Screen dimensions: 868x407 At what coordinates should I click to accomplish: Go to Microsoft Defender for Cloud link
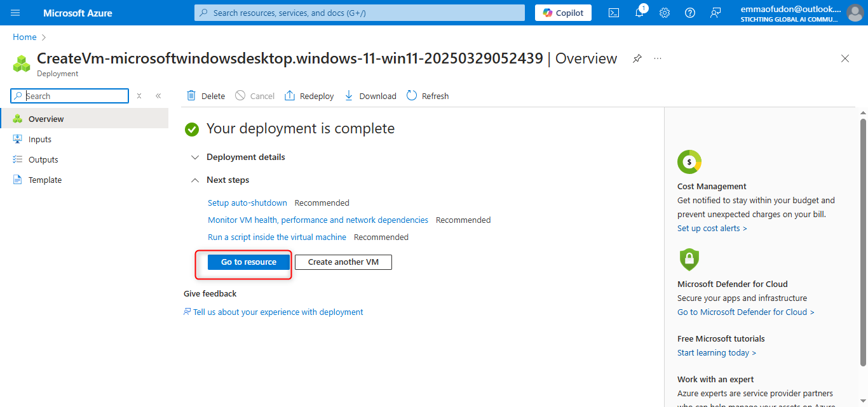[x=746, y=312]
